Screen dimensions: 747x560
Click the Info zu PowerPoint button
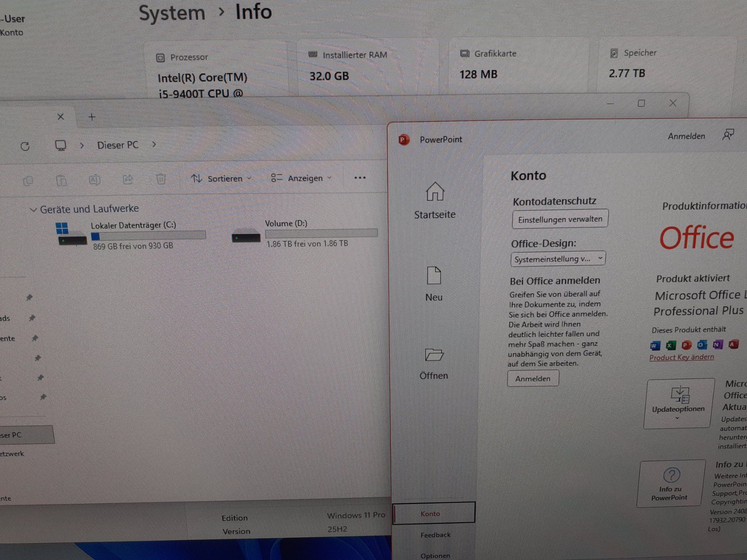(x=670, y=483)
